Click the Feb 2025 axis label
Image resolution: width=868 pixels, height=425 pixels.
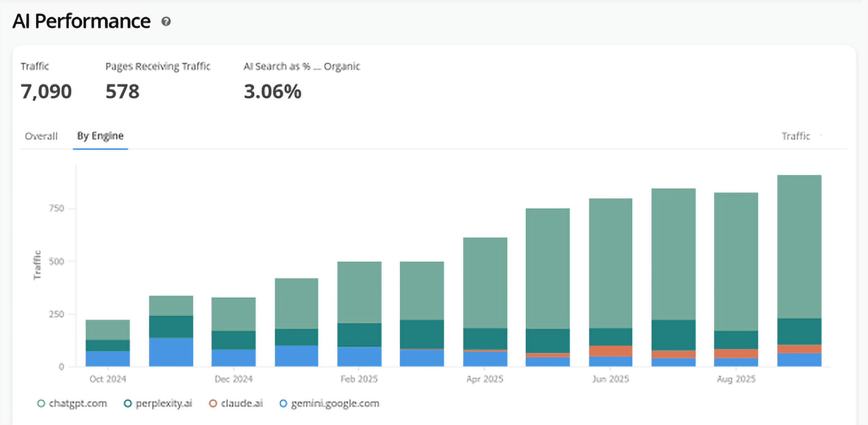(359, 379)
